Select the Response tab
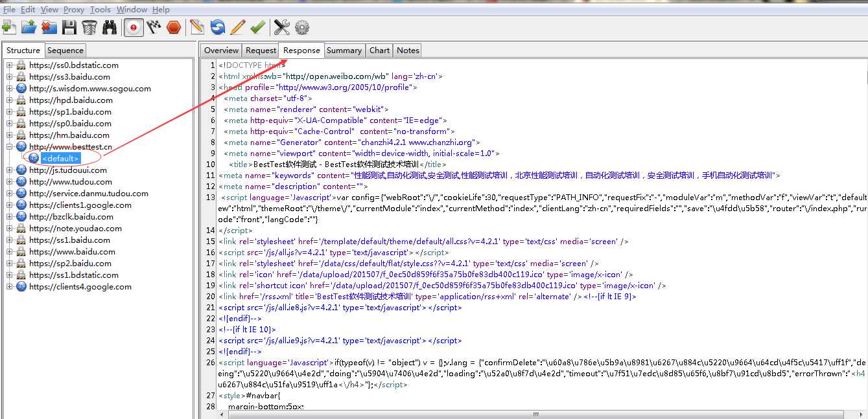 point(301,51)
